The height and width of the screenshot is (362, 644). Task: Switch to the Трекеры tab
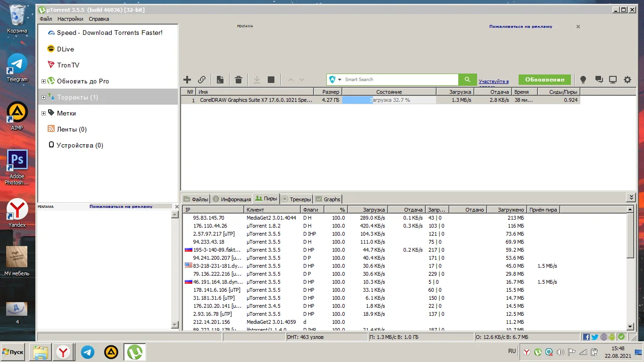297,199
